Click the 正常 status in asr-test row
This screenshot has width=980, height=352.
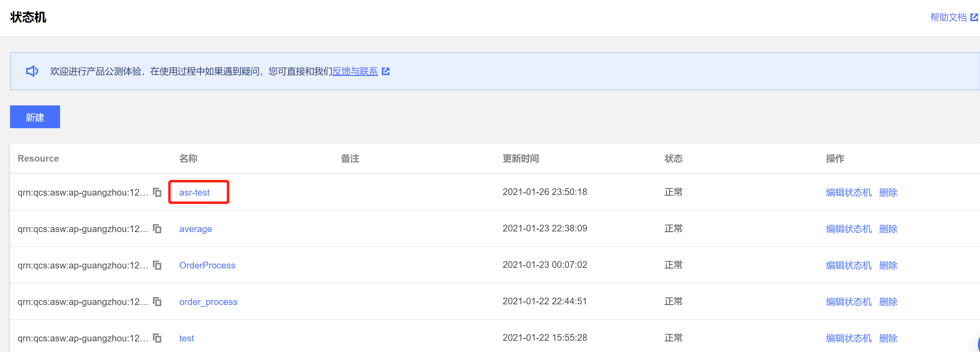[x=673, y=192]
